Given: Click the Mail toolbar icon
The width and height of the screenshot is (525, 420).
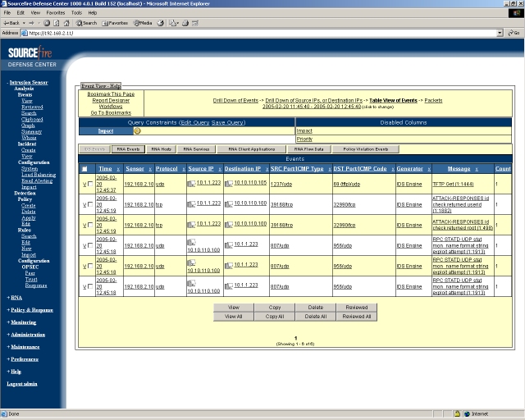Looking at the screenshot, I should (x=173, y=23).
